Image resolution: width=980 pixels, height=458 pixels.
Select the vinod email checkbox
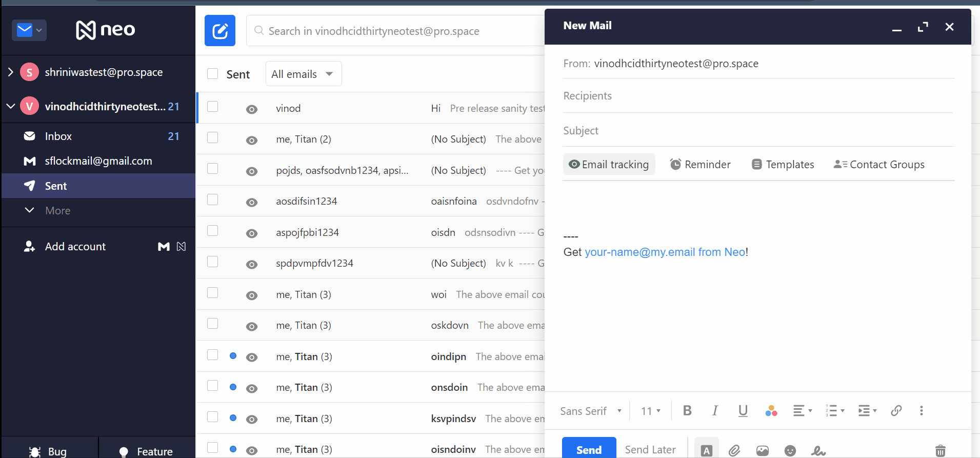(x=213, y=107)
